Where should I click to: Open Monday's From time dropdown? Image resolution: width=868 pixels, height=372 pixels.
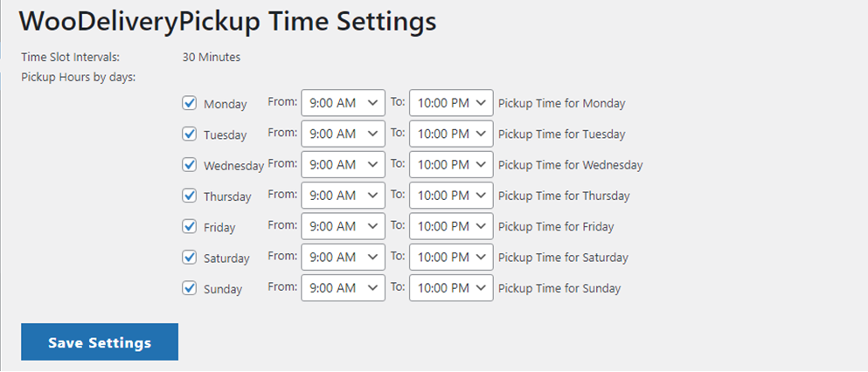tap(343, 103)
